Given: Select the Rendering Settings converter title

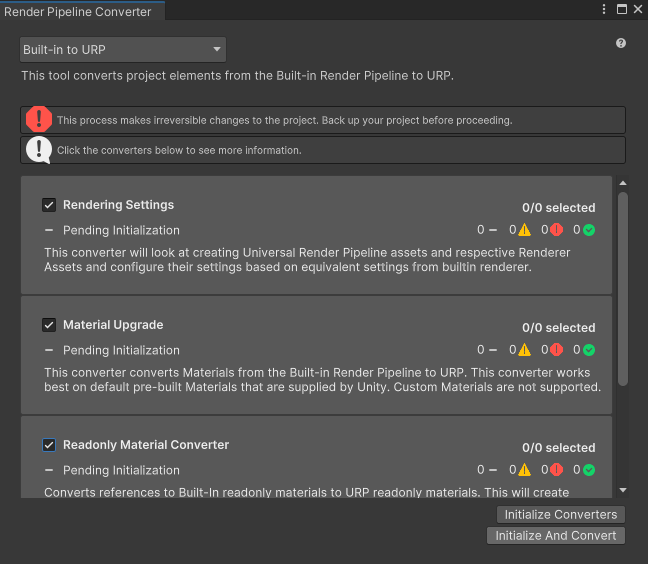Looking at the screenshot, I should (x=118, y=205).
